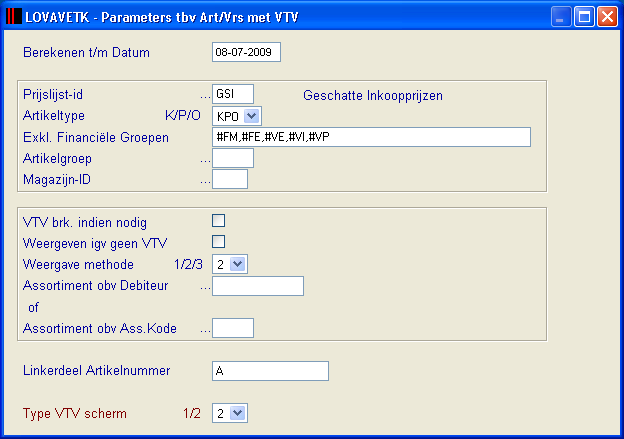Toggle Weergeven igv geen VTV checkbox
Screen dimensions: 624x439
218,242
